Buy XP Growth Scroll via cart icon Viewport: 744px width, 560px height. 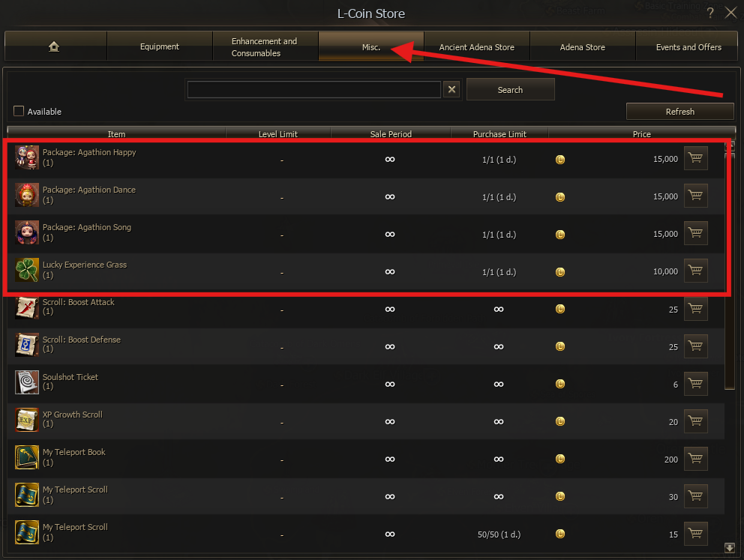(695, 421)
